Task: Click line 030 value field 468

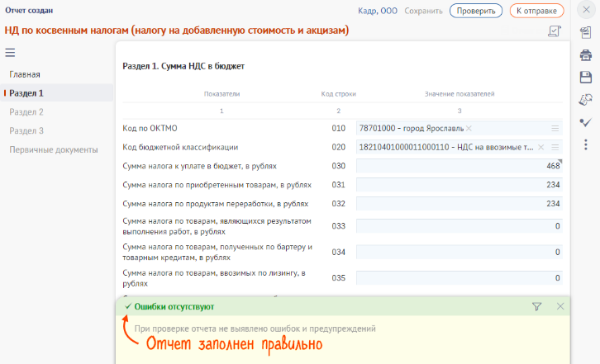Action: (x=460, y=166)
